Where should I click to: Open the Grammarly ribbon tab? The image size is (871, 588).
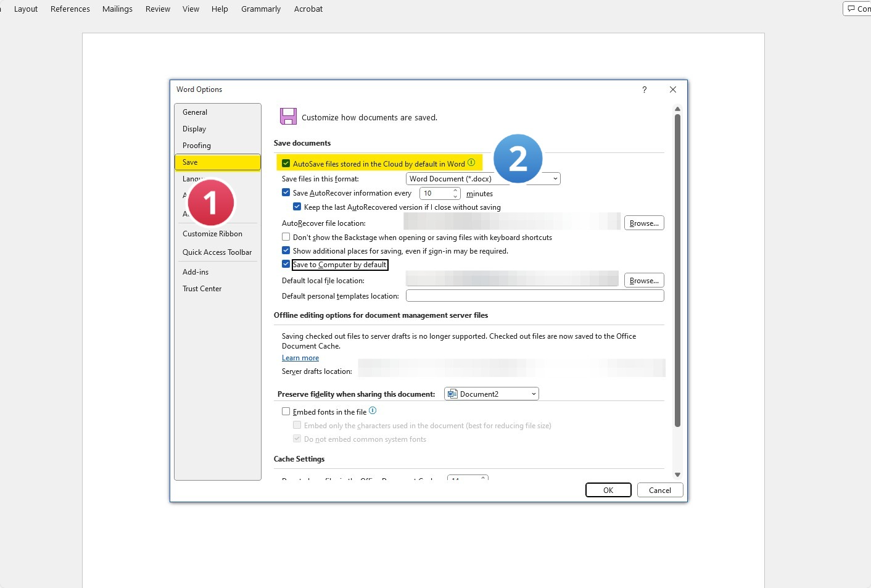(261, 9)
